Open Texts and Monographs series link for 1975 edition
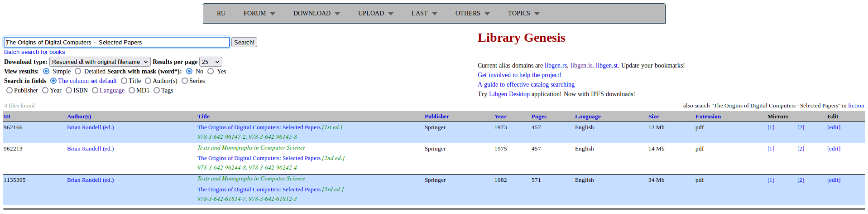The height and width of the screenshot is (214, 868). 251,148
